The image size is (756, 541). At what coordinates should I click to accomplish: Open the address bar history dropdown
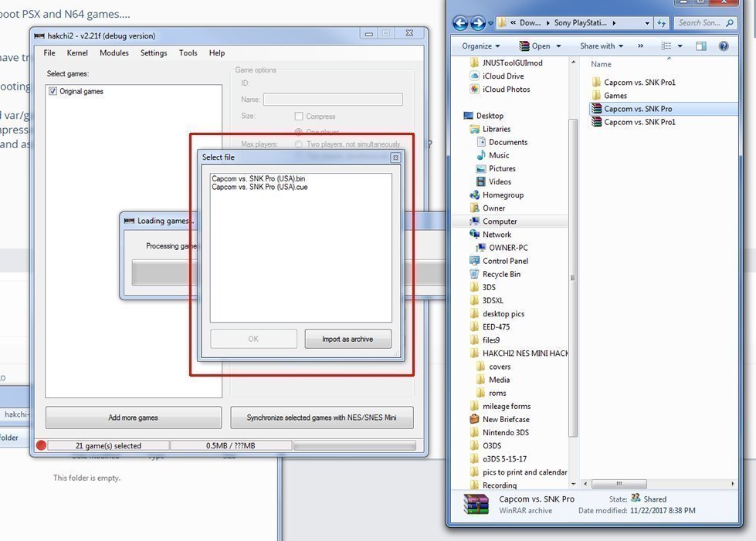(647, 23)
